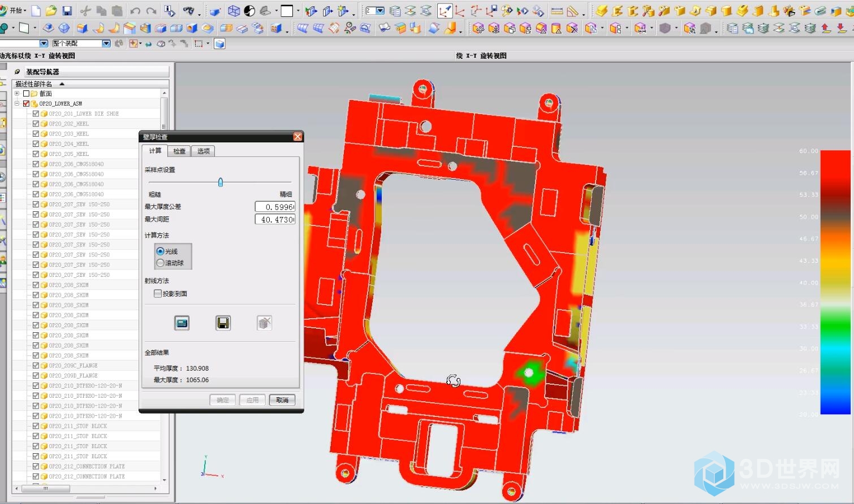Close the 壁厚检查 dialog
Viewport: 854px width, 504px height.
tap(298, 137)
